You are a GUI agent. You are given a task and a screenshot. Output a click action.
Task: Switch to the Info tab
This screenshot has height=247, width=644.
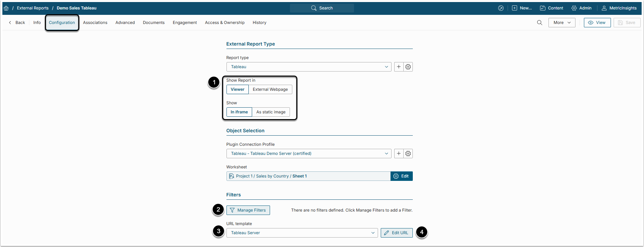pyautogui.click(x=37, y=23)
